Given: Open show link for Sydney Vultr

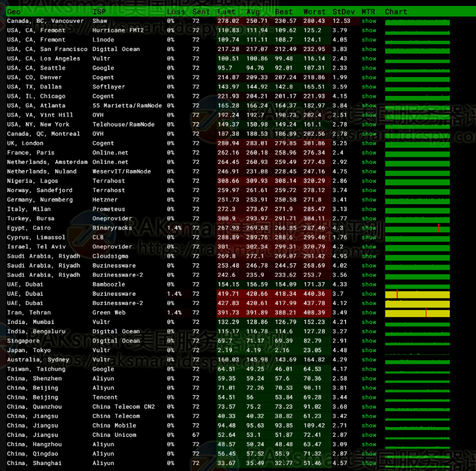Looking at the screenshot, I should point(369,360).
